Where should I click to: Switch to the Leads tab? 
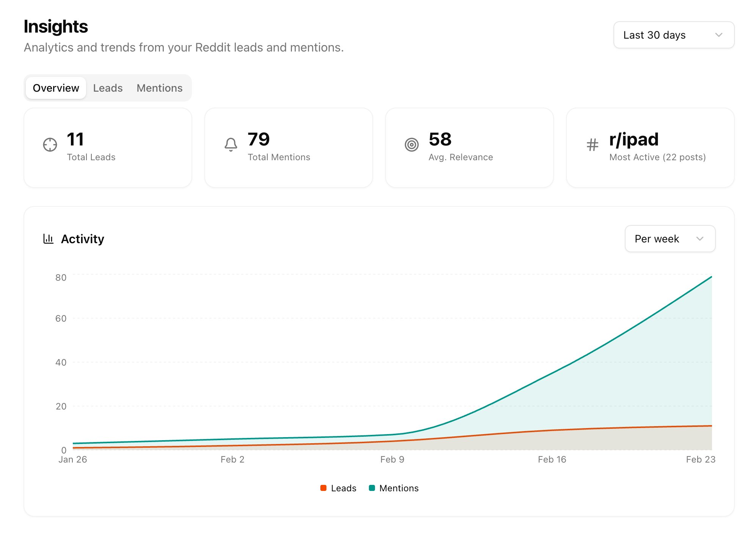[108, 88]
